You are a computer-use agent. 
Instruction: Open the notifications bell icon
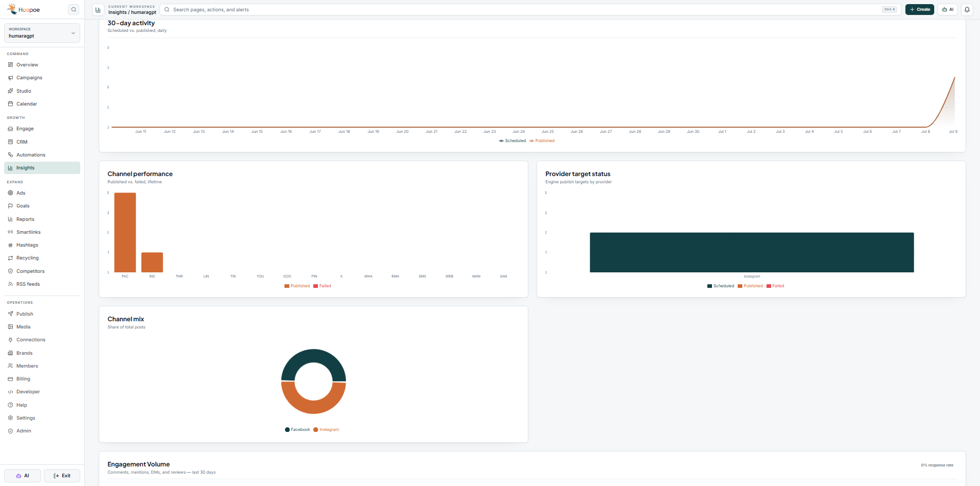coord(967,9)
